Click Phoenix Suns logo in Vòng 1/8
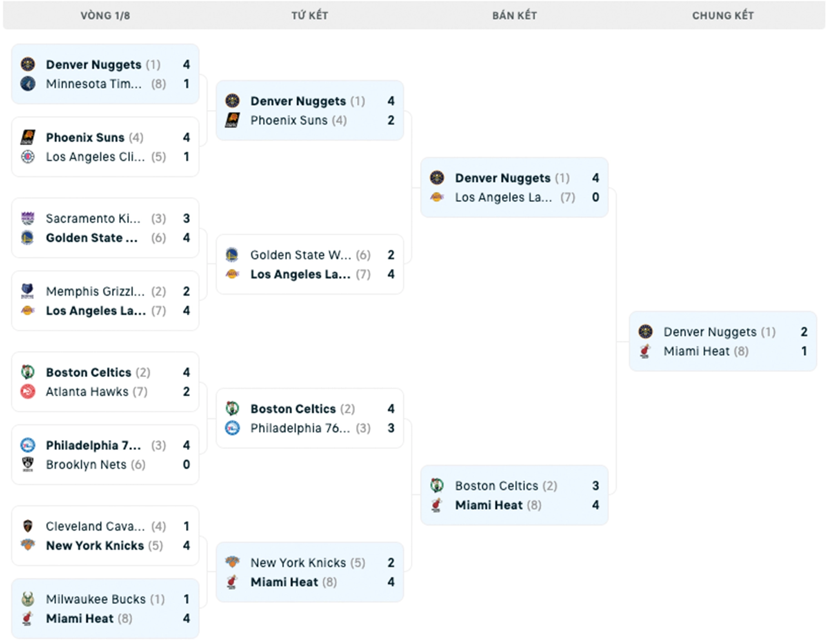The image size is (831, 644). [28, 137]
